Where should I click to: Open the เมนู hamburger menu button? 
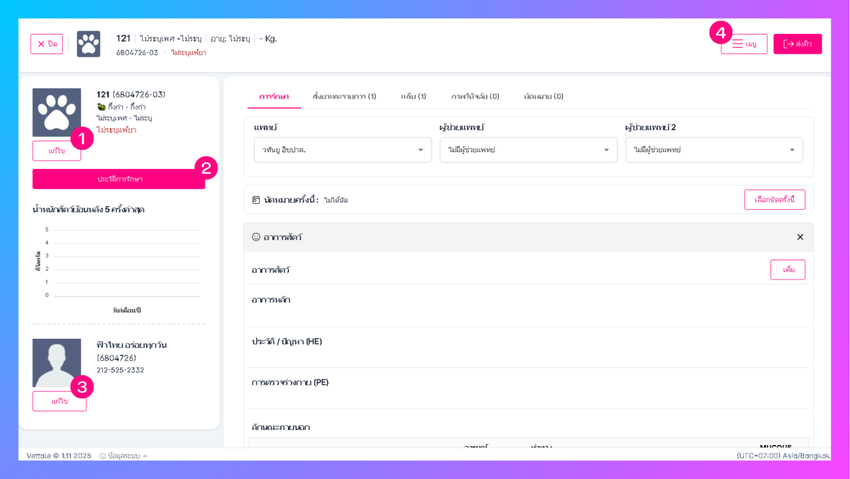(744, 44)
